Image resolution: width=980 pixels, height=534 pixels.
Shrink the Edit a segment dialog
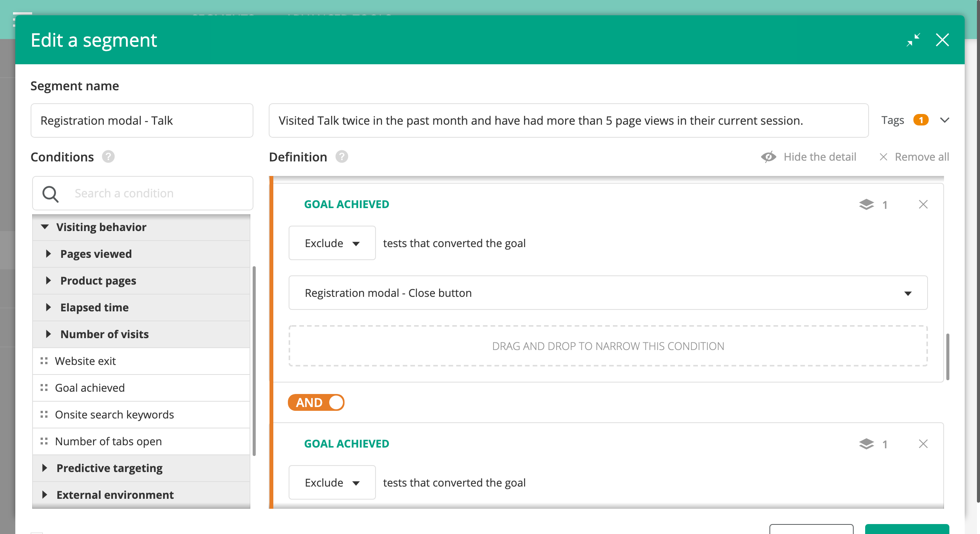click(x=913, y=40)
